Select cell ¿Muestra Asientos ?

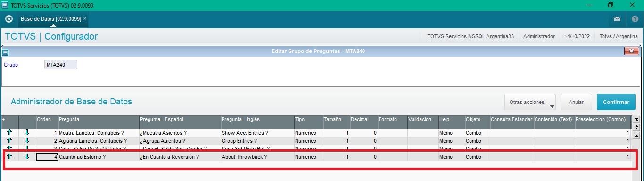click(180, 133)
